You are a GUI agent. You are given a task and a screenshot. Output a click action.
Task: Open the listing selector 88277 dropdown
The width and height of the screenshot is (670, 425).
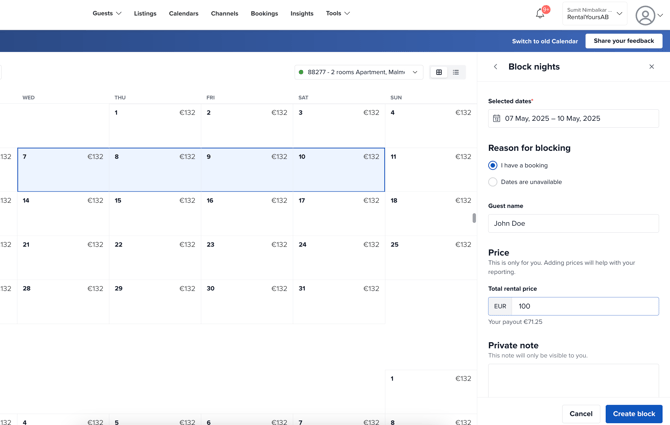click(359, 72)
